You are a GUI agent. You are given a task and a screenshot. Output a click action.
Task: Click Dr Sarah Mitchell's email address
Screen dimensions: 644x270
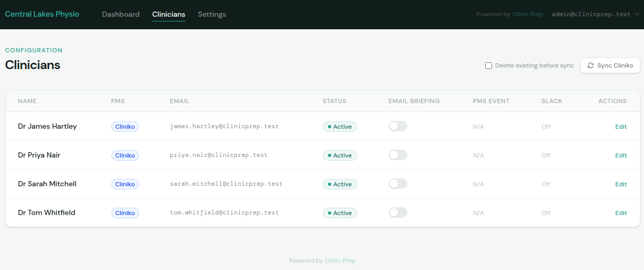point(226,184)
